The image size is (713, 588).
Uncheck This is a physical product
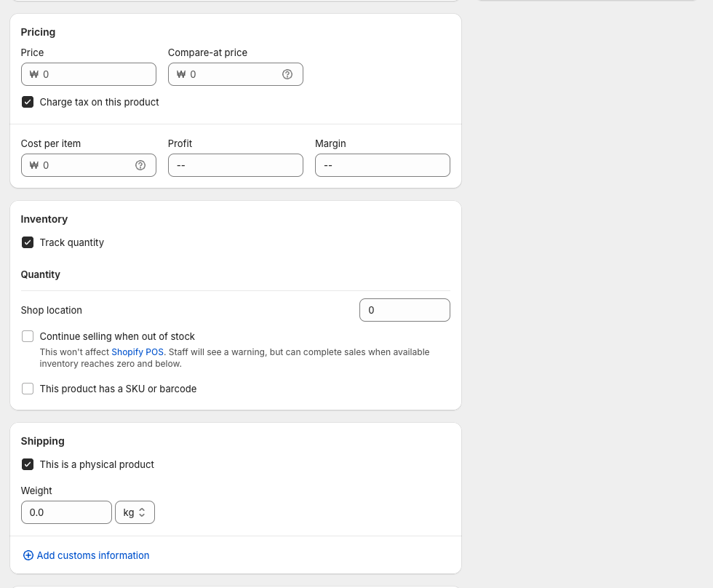[x=27, y=464]
